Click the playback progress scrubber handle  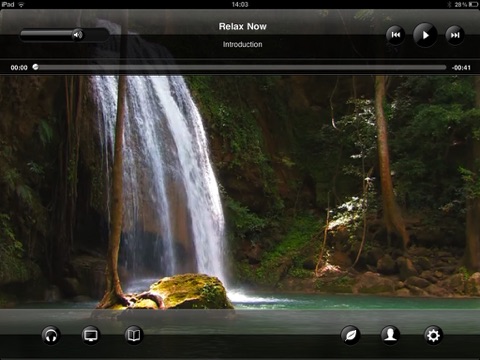(35, 67)
